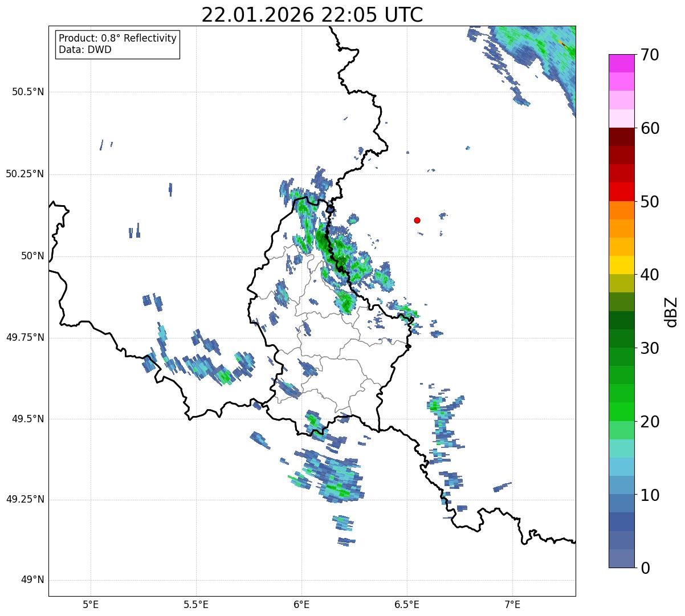The image size is (685, 616).
Task: Click the 50.5°N latitude label
Action: coord(28,92)
